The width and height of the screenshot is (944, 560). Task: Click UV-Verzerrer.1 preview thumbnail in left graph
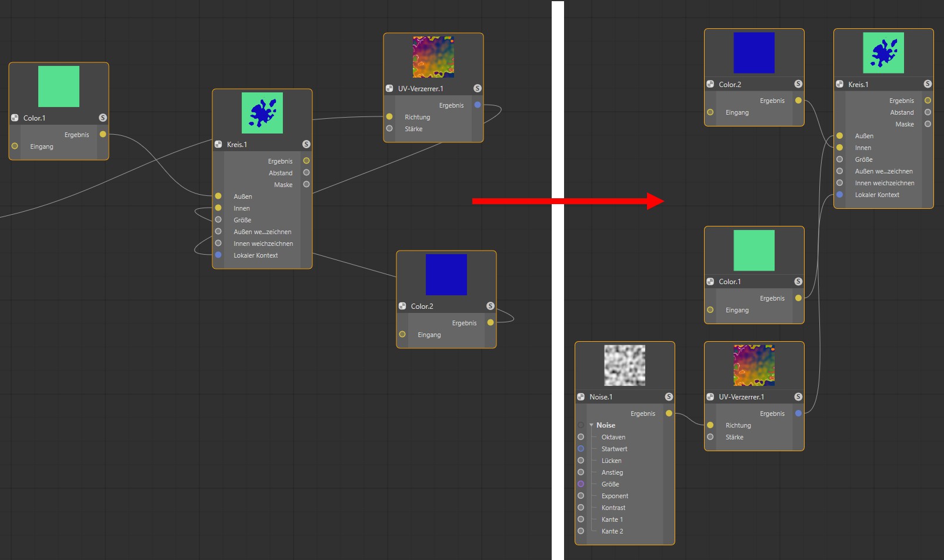[x=433, y=57]
